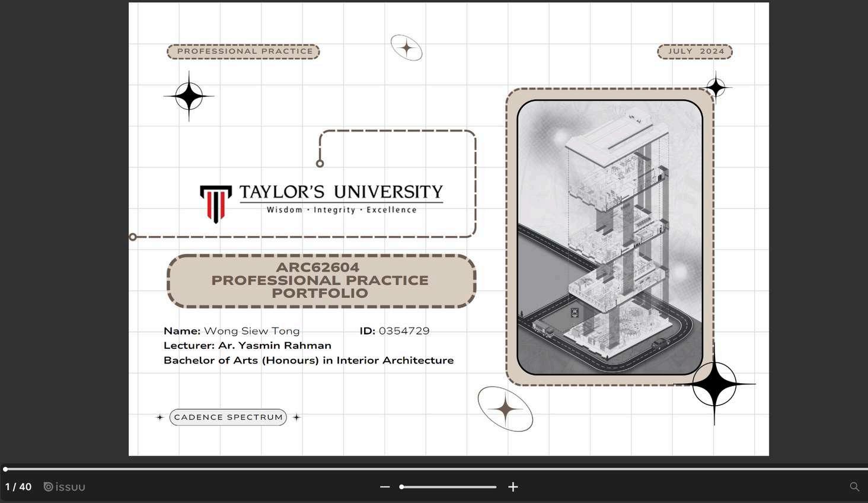Click the ID number 0354729
Viewport: 868px width, 503px height.
point(404,331)
